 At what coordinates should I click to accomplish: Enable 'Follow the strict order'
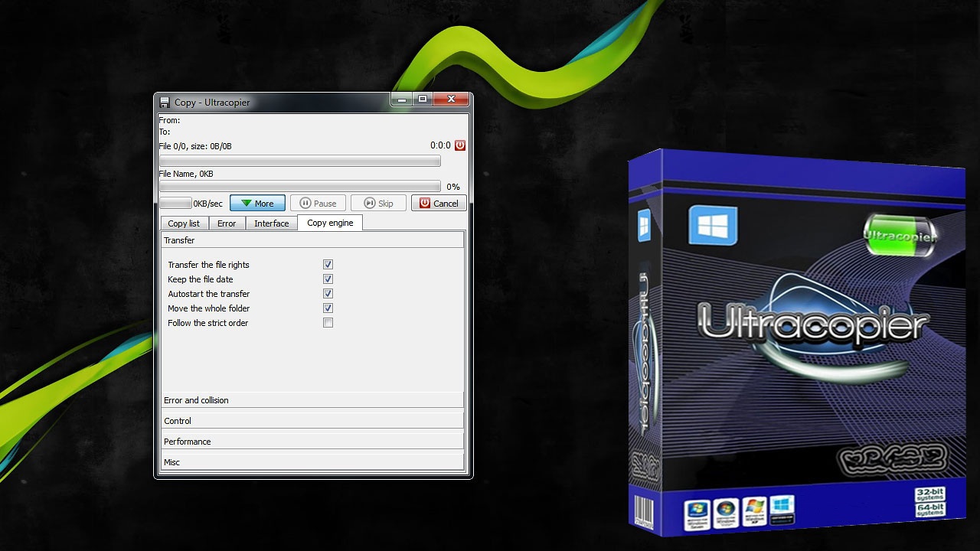(x=328, y=322)
